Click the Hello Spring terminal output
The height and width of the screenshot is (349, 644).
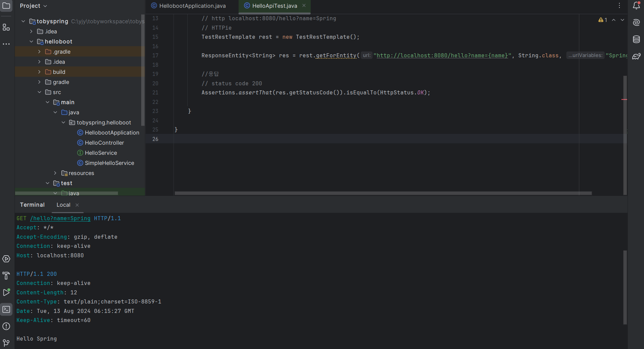37,339
